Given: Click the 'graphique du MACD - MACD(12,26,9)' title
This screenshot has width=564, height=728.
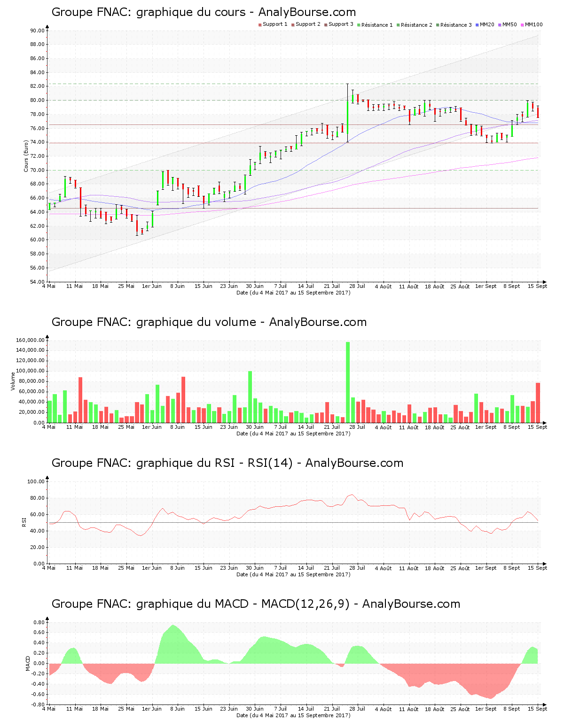Looking at the screenshot, I should click(256, 604).
